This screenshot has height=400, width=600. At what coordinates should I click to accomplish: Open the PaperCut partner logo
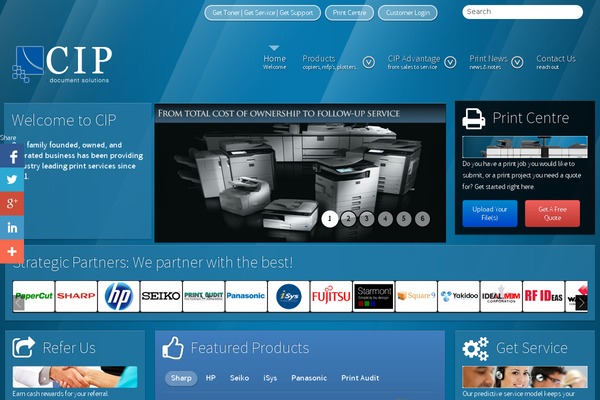[x=34, y=296]
